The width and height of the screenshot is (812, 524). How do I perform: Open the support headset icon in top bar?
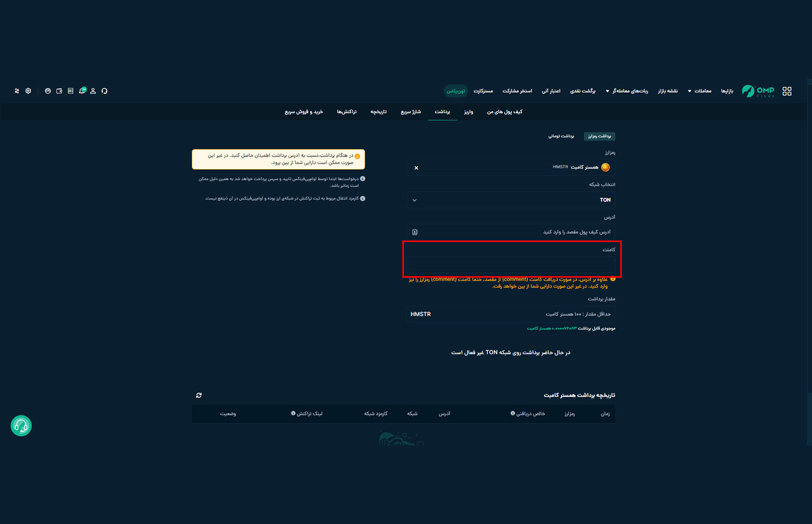(x=104, y=91)
